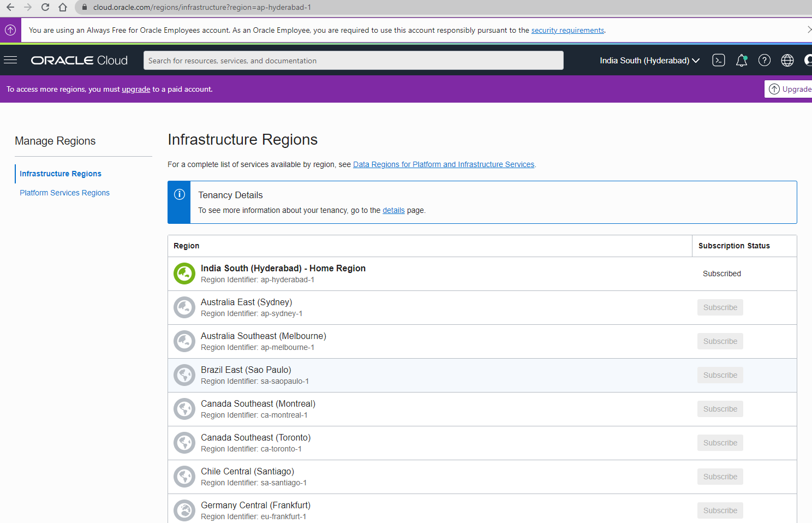Subscribe to Germany Central (Frankfurt) region
812x523 pixels.
[720, 510]
